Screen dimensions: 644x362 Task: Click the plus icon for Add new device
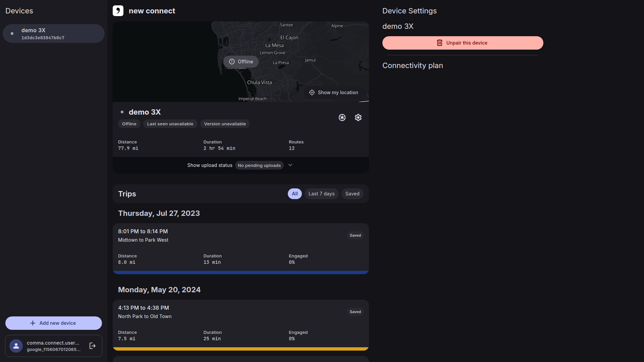click(33, 323)
